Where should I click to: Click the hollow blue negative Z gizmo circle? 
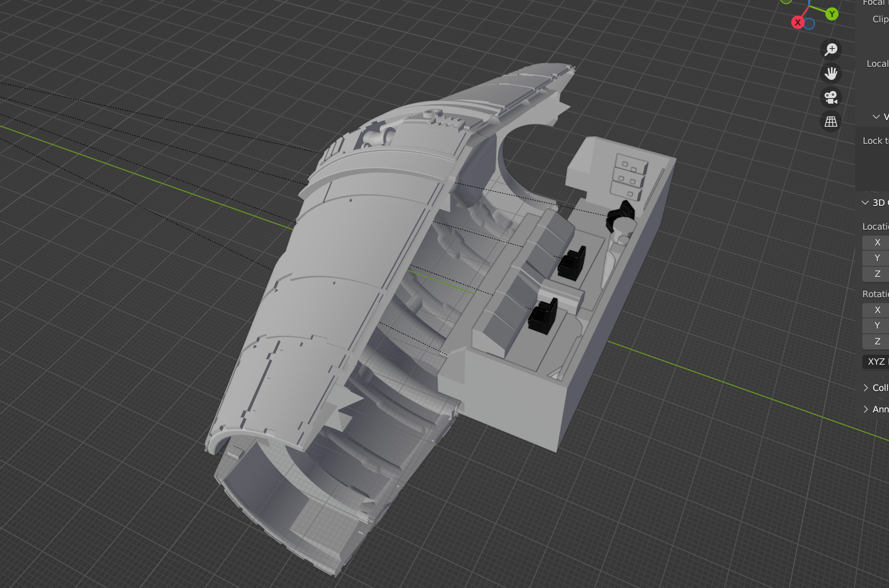(x=809, y=24)
